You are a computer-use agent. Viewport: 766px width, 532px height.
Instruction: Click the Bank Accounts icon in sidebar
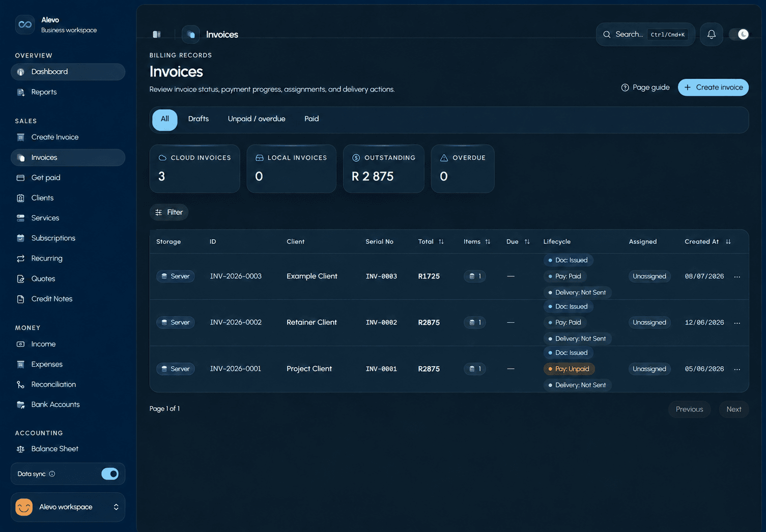coord(21,405)
